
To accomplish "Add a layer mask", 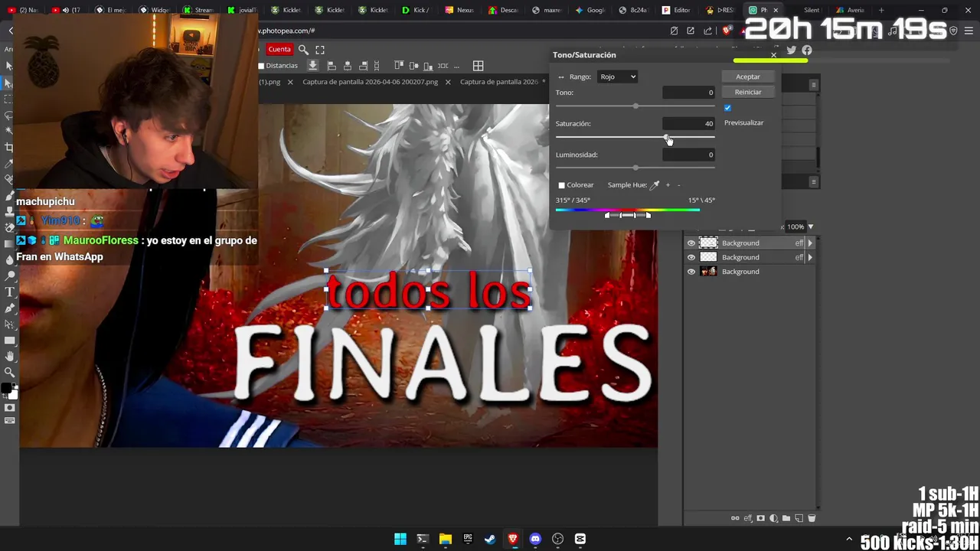I will [760, 518].
